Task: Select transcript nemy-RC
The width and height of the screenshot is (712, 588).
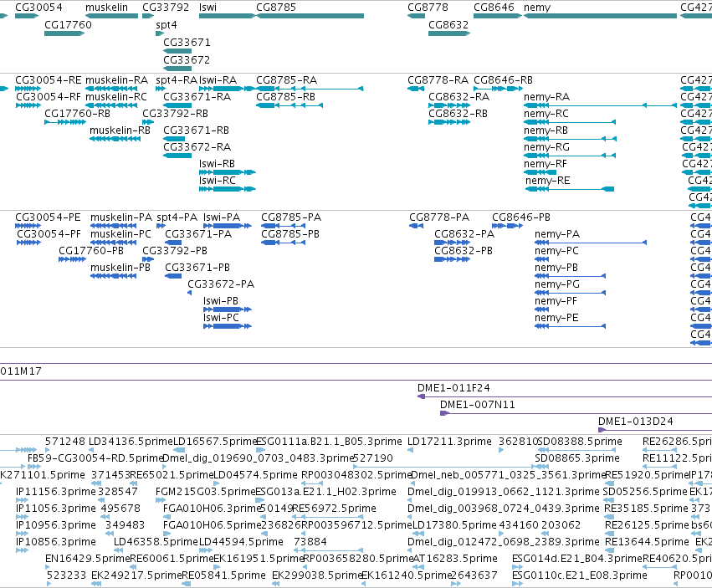Action: tap(546, 114)
